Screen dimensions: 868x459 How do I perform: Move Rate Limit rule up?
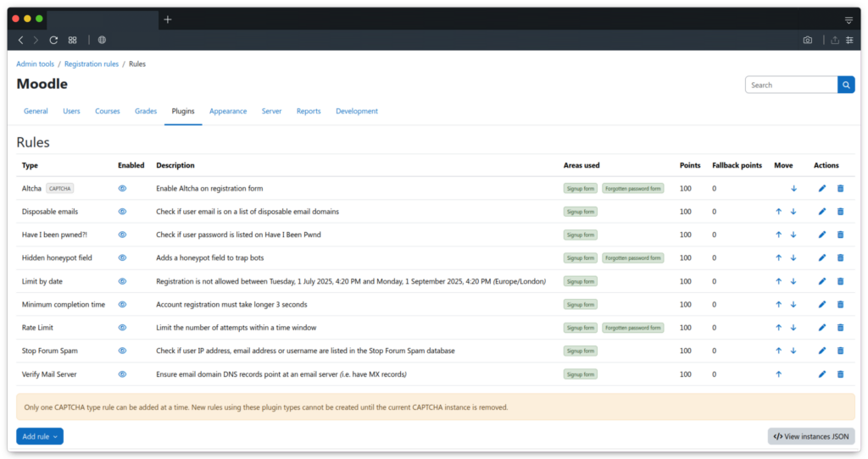click(778, 328)
